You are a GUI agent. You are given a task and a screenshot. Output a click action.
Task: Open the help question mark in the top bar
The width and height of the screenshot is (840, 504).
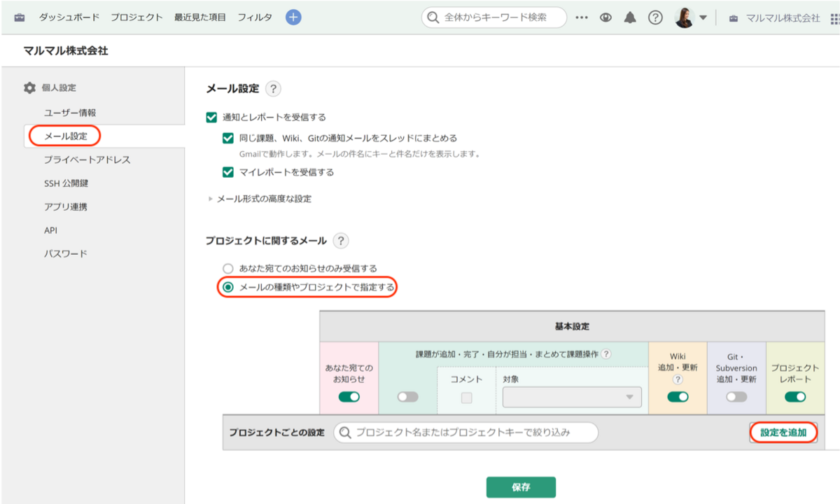pos(655,18)
